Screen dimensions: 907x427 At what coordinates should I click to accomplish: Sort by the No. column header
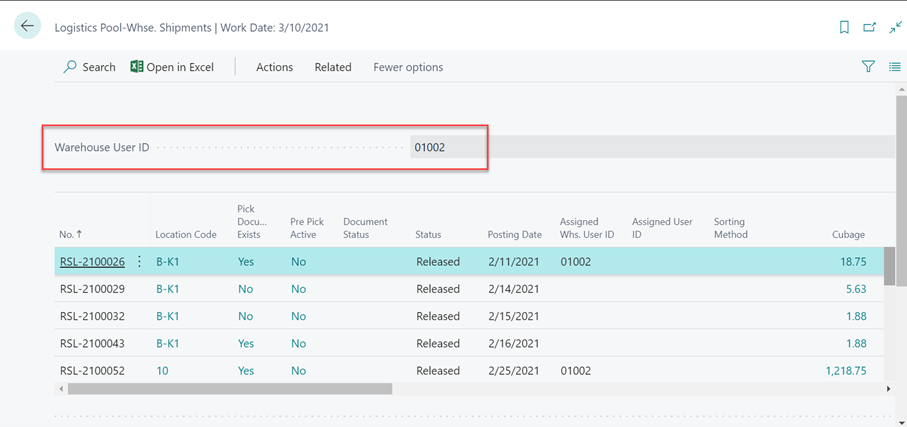[x=70, y=234]
